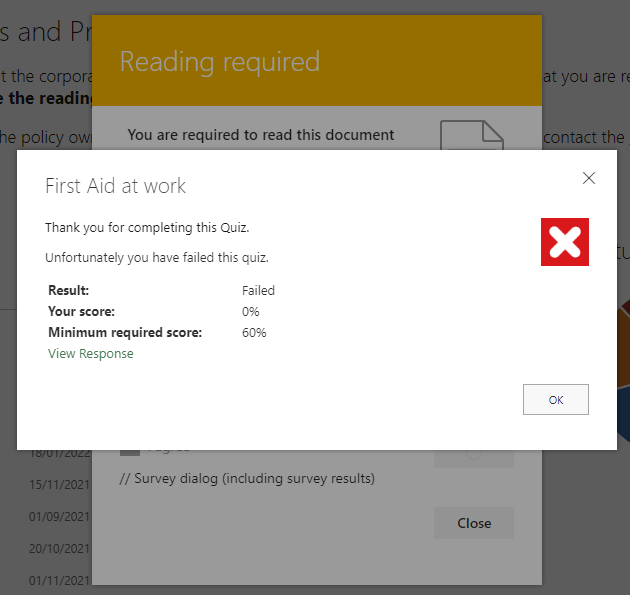Screen dimensions: 630x595
Task: Click the Reading required yellow header
Action: 316,61
